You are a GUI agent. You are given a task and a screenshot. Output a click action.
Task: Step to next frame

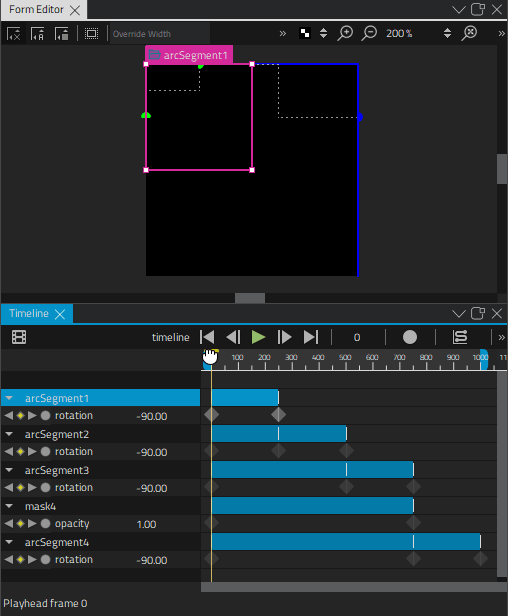click(x=284, y=337)
